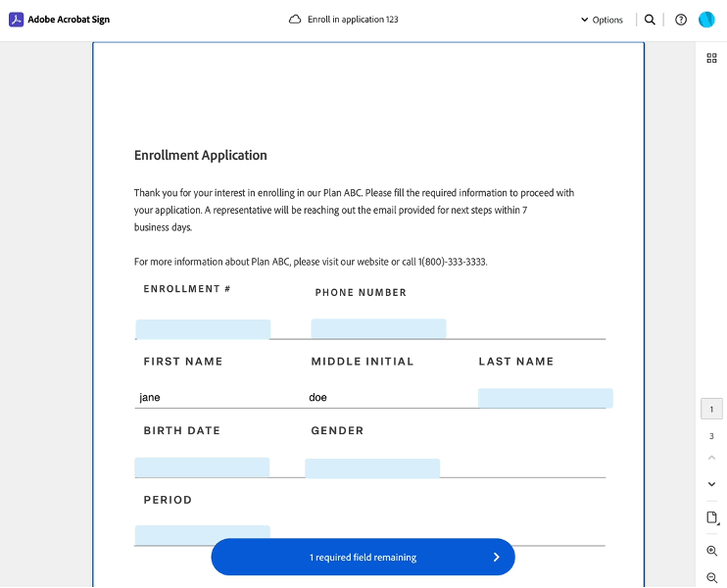Select the Gender field
Viewport: 727px width, 588px height.
(x=372, y=468)
